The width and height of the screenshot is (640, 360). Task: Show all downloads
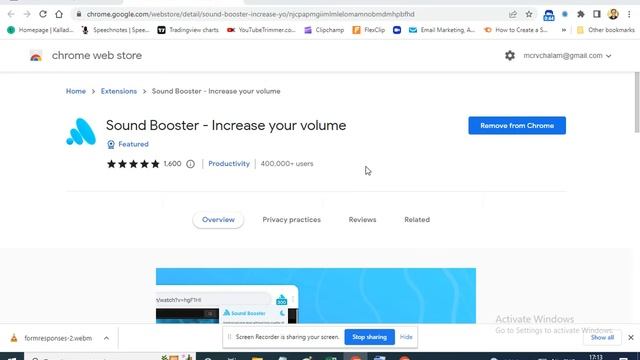click(x=602, y=338)
